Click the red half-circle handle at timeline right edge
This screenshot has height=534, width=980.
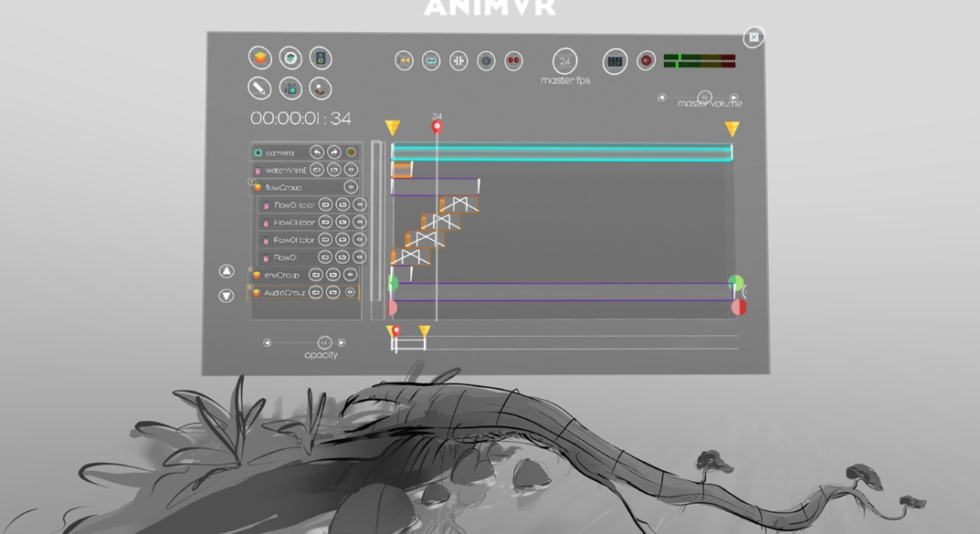[x=739, y=308]
